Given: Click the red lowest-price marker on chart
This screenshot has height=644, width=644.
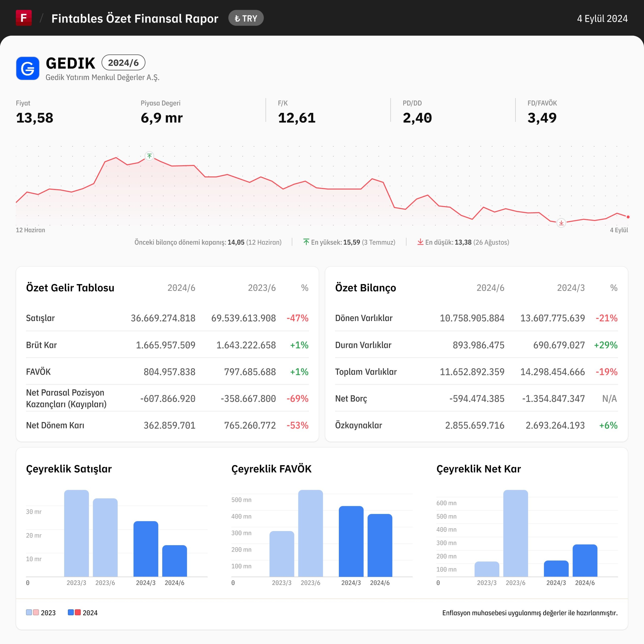Looking at the screenshot, I should [561, 223].
